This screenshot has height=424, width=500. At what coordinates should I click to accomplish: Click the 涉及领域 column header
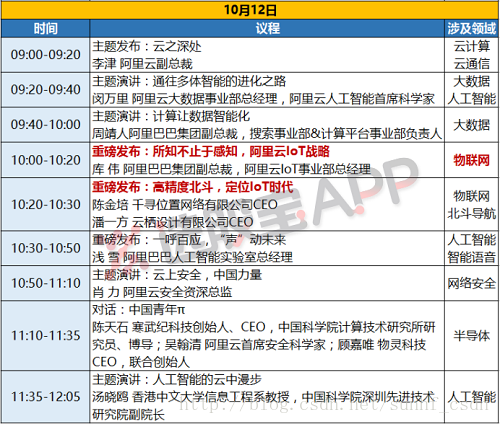point(472,29)
